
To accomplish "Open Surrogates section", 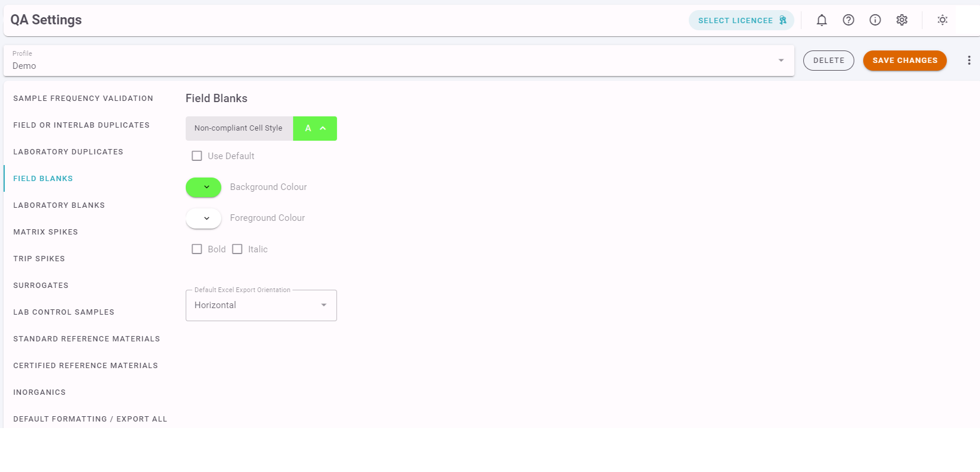I will click(x=41, y=286).
